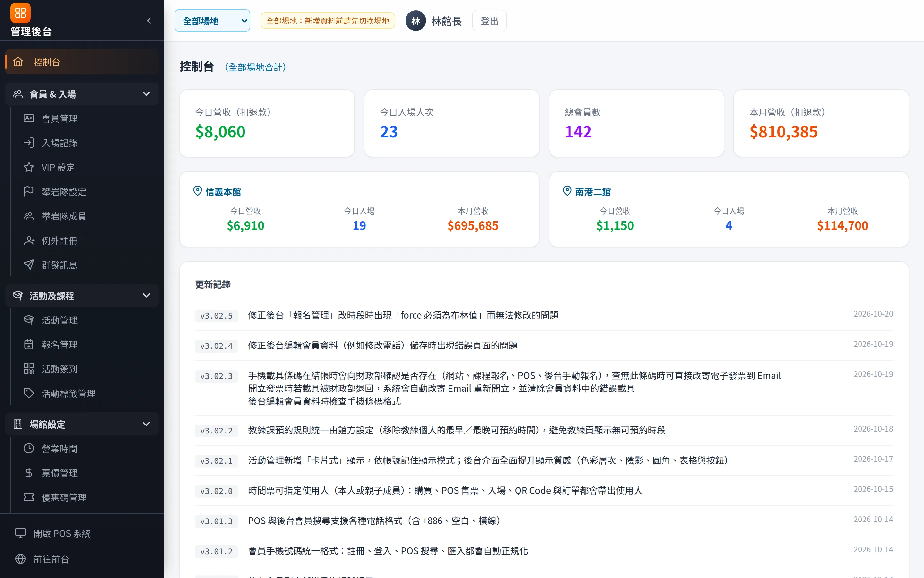Click the 信義本館 今日入場 19 value

tap(359, 225)
